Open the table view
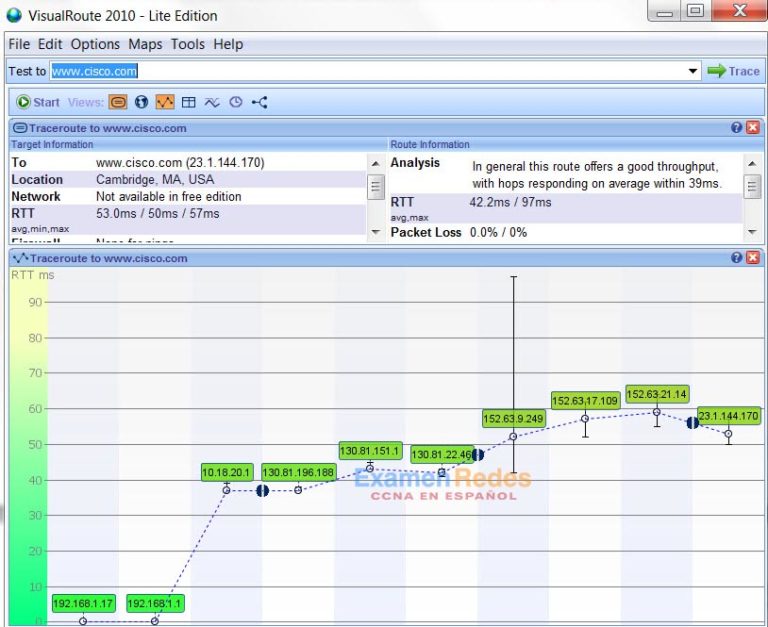This screenshot has width=768, height=627. [x=188, y=102]
